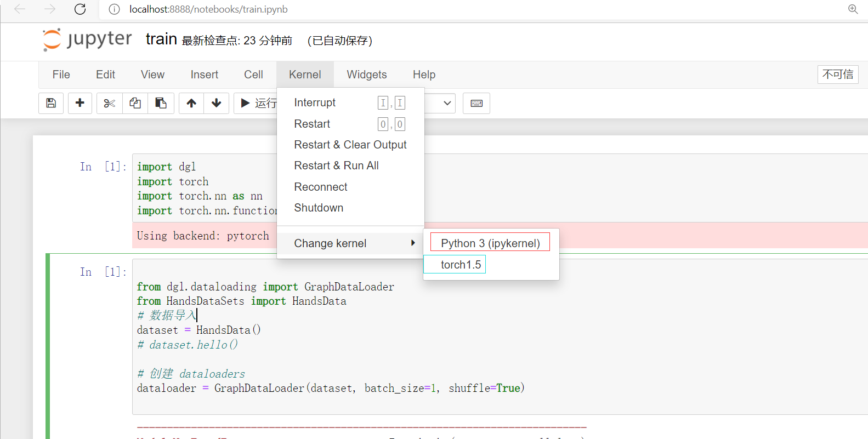The width and height of the screenshot is (868, 439).
Task: Open the Cell menu
Action: (253, 75)
